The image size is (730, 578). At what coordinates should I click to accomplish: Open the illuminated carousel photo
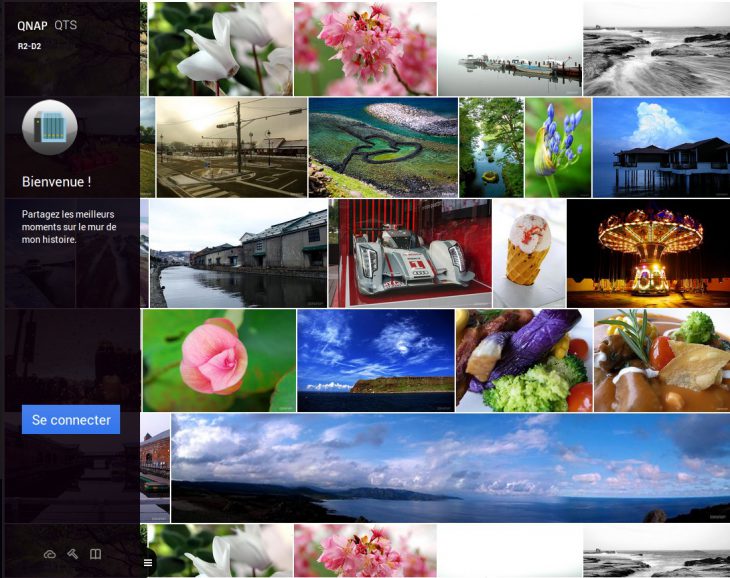[x=648, y=253]
